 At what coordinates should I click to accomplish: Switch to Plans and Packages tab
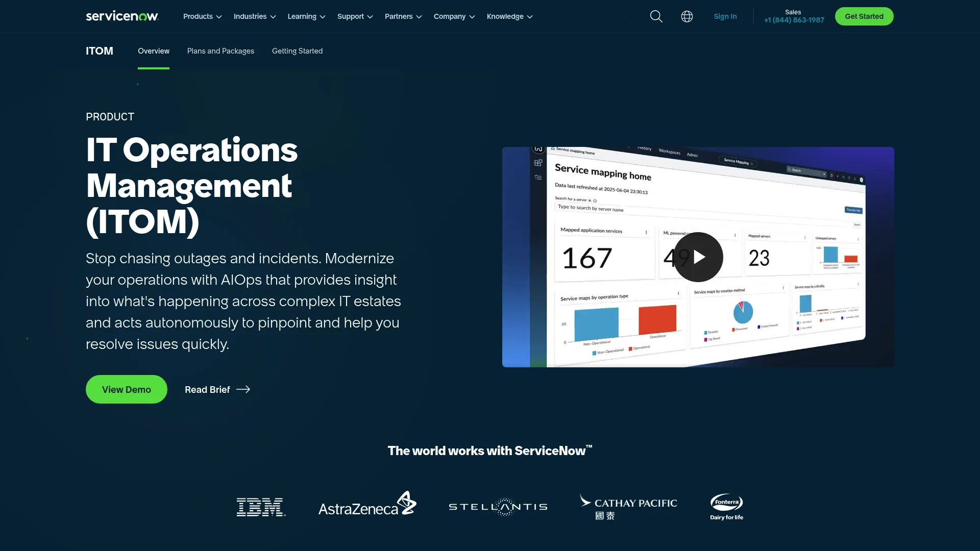tap(220, 51)
